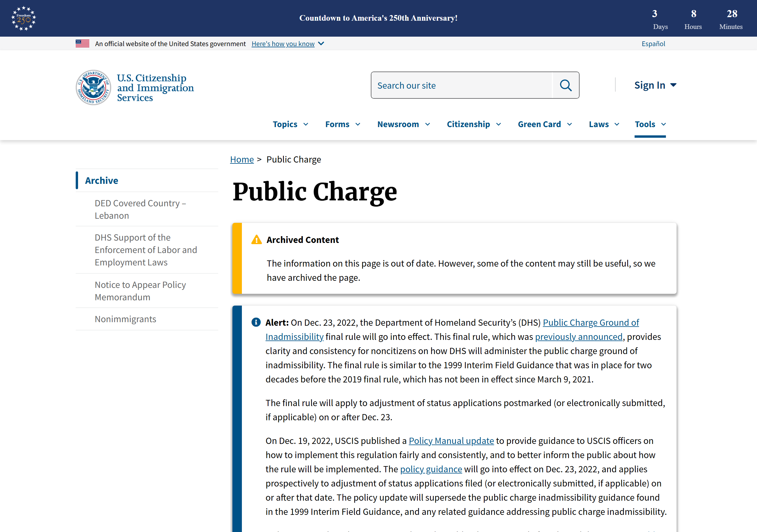Click the search magnifying glass button

[566, 85]
